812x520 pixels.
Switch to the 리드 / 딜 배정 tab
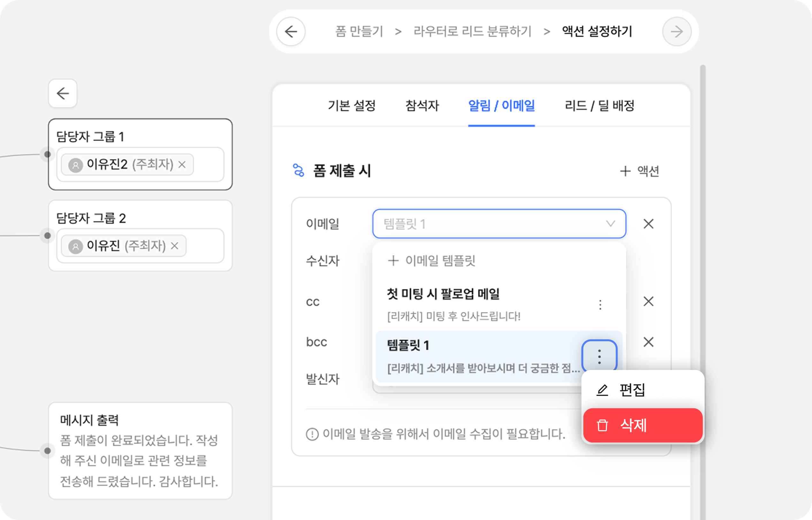(x=599, y=106)
